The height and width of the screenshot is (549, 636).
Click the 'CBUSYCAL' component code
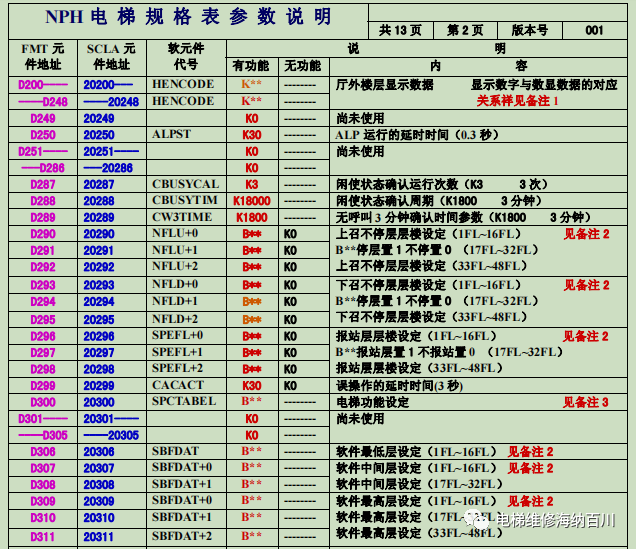185,184
